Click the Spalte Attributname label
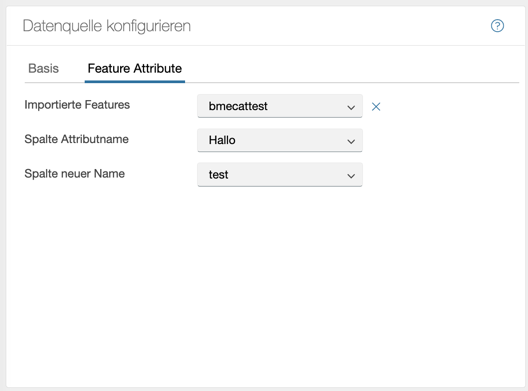Viewport: 528px width, 391px height. (76, 139)
